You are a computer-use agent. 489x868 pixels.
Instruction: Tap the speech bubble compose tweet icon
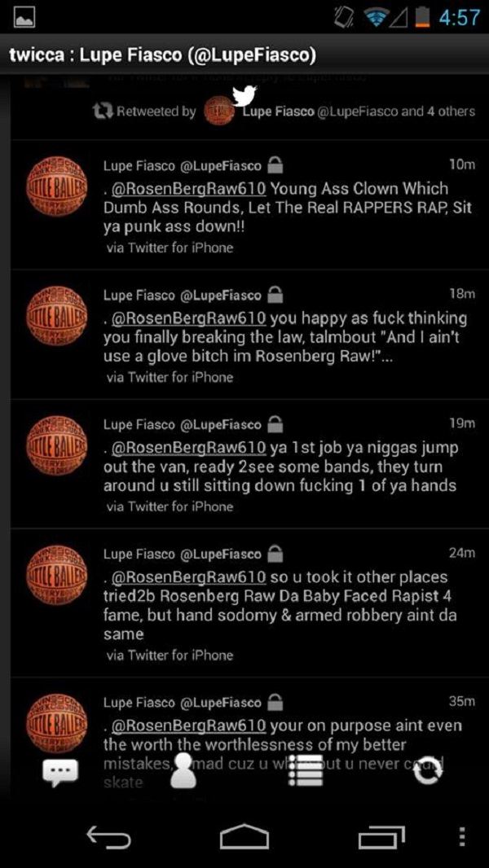click(x=61, y=773)
